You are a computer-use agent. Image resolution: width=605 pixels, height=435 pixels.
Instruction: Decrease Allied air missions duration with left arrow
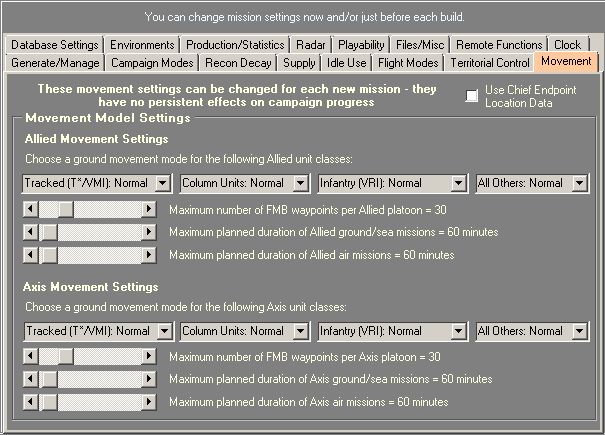coord(30,255)
